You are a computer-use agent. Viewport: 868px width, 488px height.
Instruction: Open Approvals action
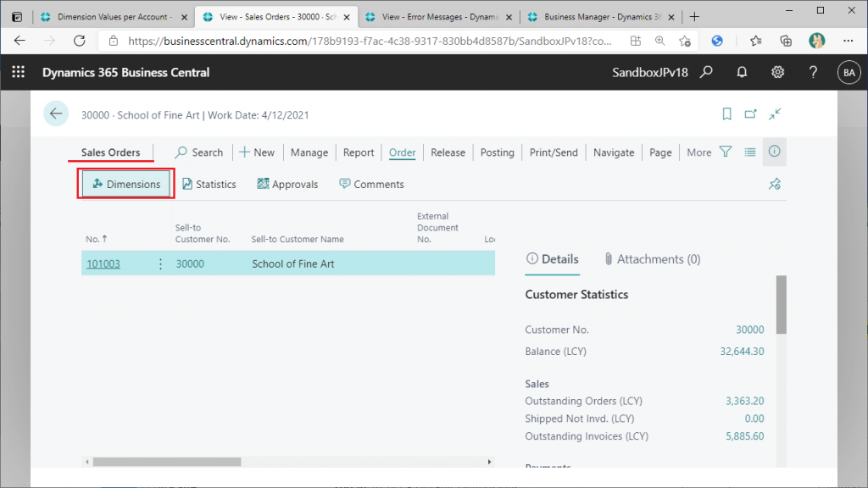[288, 184]
